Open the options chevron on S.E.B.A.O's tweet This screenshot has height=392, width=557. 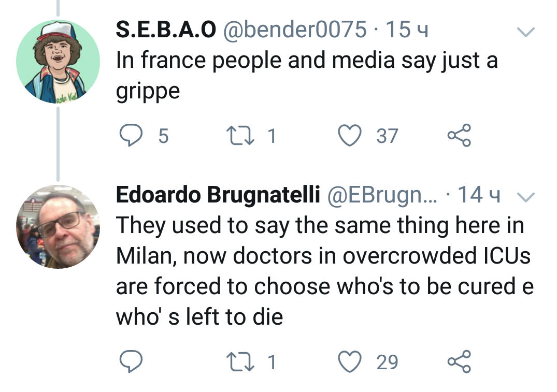(526, 32)
